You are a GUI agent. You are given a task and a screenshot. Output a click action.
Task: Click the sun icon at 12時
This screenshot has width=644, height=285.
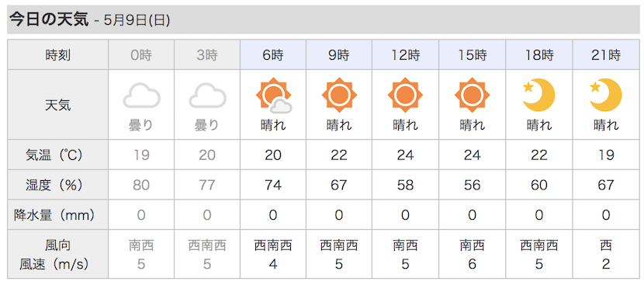[x=405, y=95]
